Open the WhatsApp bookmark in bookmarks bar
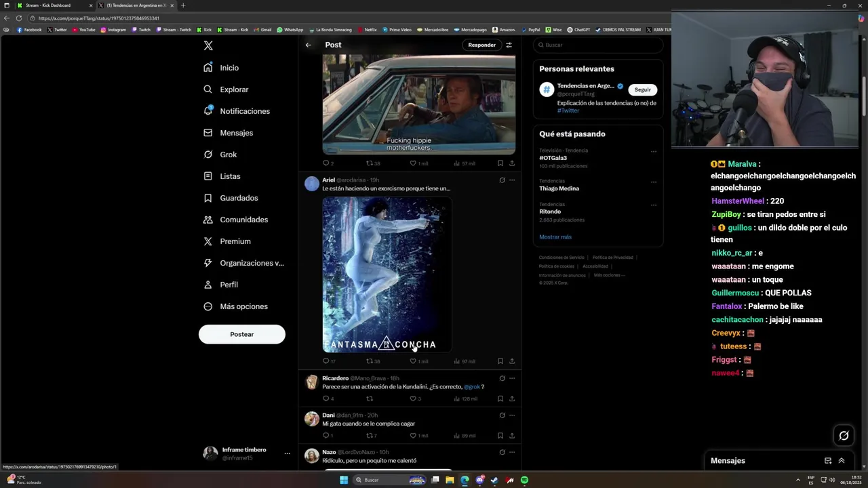 [x=290, y=30]
